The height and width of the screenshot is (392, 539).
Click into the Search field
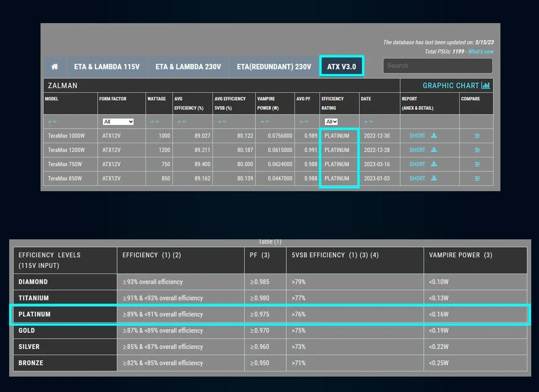coord(437,65)
